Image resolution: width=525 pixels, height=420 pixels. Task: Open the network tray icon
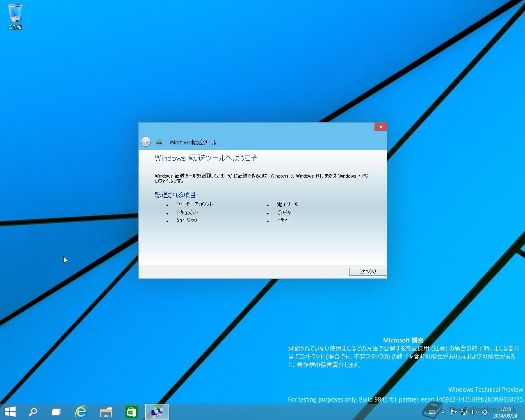[x=464, y=412]
